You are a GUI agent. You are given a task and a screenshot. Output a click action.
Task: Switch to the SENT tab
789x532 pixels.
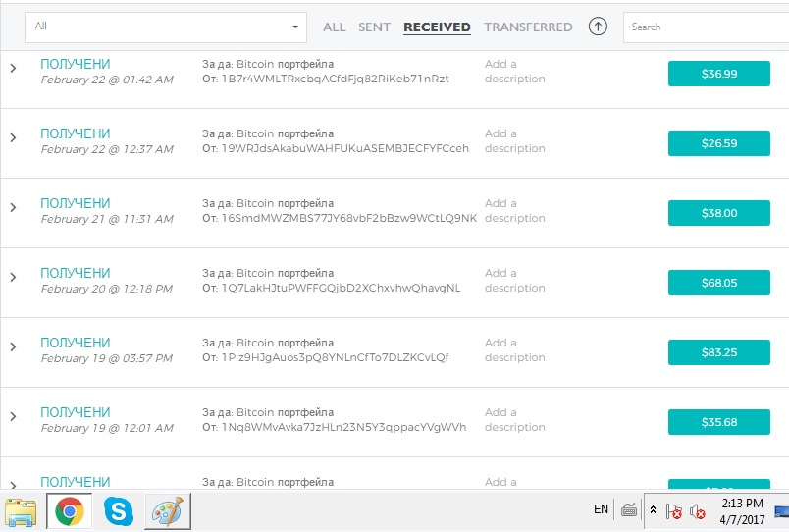point(374,27)
